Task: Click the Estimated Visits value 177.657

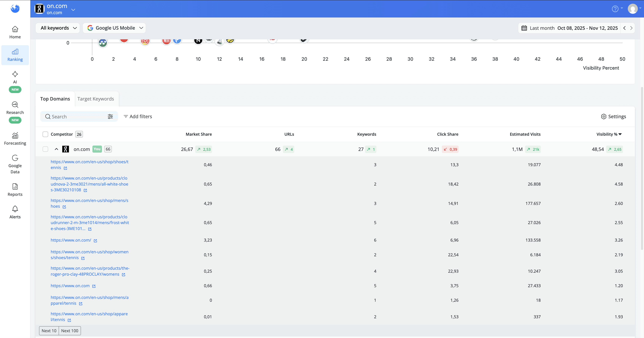Action: tap(533, 203)
